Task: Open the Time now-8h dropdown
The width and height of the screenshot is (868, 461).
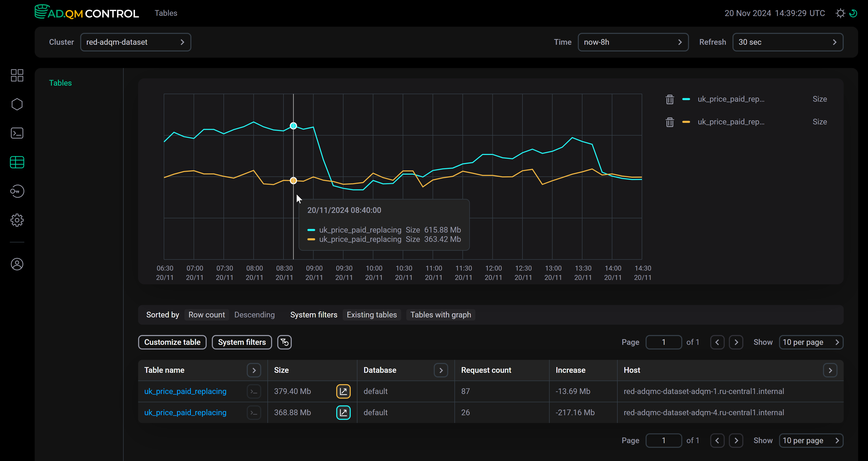Action: point(633,42)
